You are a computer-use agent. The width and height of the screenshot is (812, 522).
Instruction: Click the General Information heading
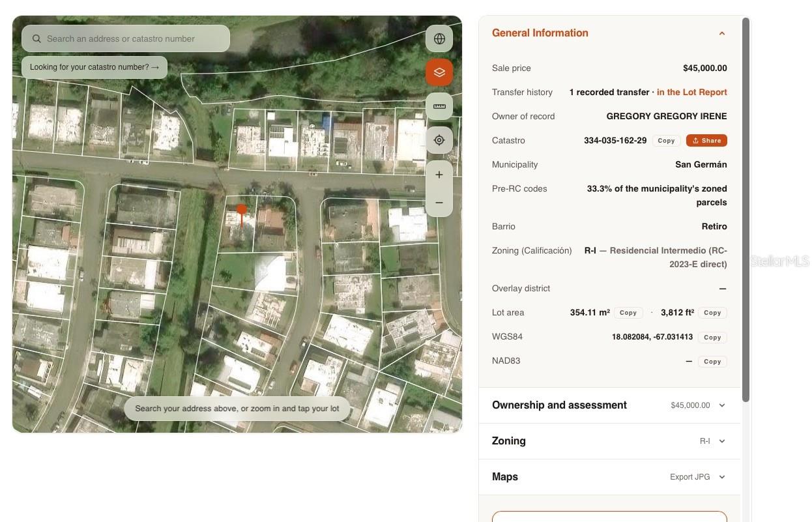(x=540, y=33)
